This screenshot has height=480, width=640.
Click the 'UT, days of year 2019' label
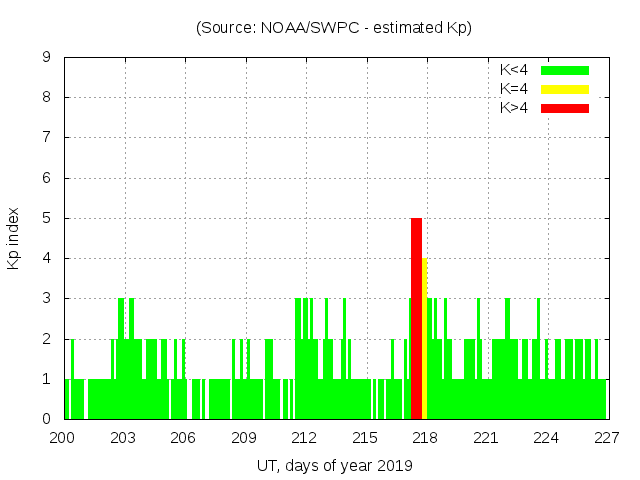(x=334, y=465)
